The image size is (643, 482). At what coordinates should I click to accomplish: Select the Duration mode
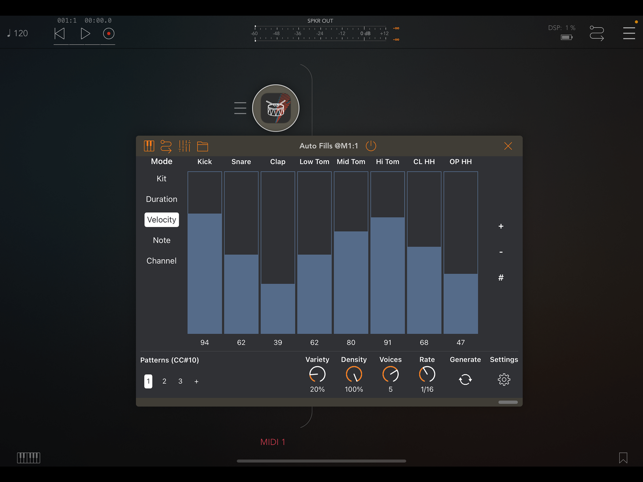click(x=161, y=199)
